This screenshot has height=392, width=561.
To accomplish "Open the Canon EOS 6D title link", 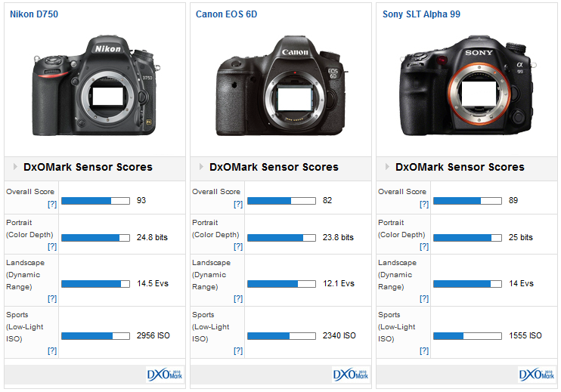I will pos(225,14).
